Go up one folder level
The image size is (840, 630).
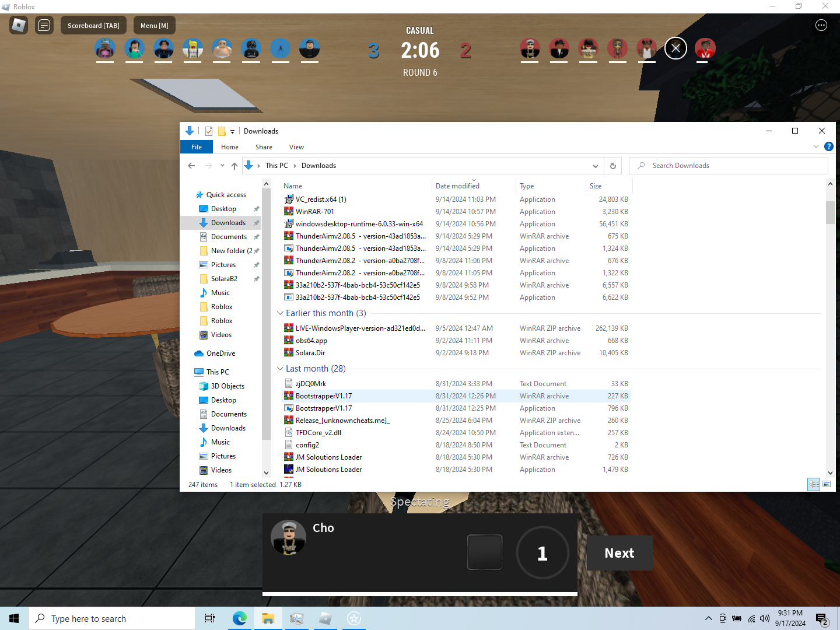tap(235, 166)
